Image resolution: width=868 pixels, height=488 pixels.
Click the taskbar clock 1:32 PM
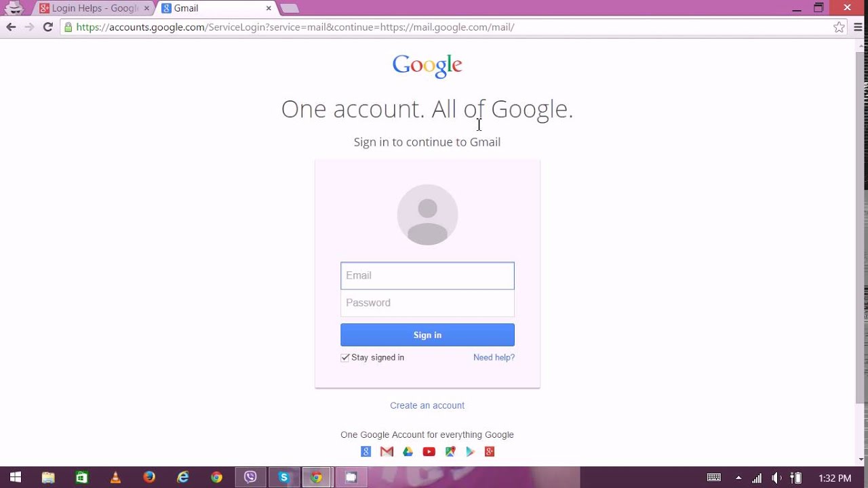click(835, 478)
